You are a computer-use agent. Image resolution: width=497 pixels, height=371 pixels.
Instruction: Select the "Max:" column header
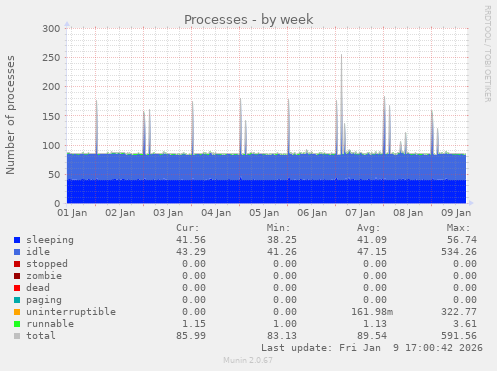(x=459, y=228)
